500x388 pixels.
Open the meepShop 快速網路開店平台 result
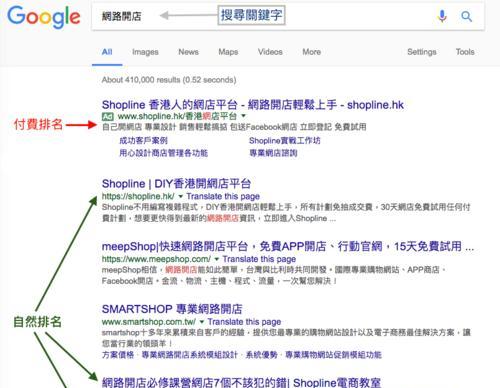point(288,247)
